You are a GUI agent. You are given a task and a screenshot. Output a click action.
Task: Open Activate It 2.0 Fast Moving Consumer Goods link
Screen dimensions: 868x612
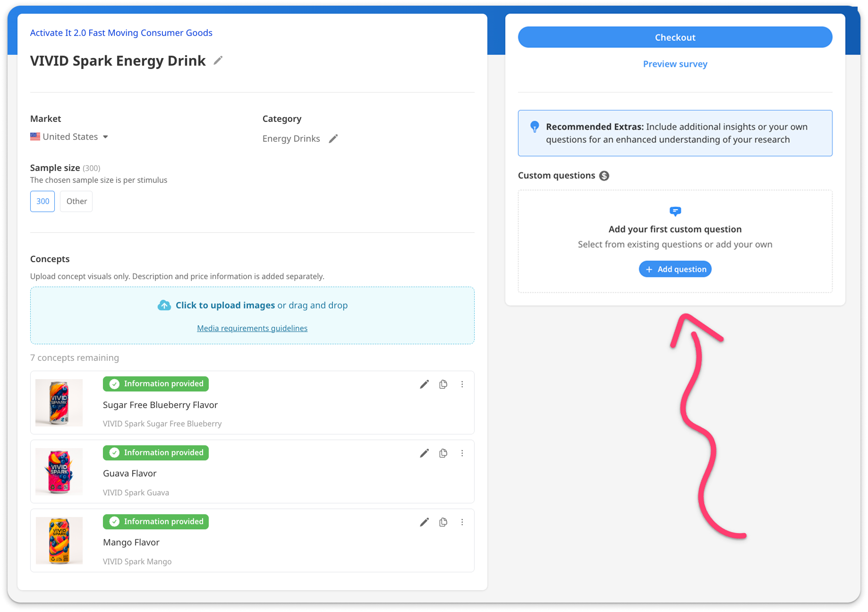coord(121,33)
